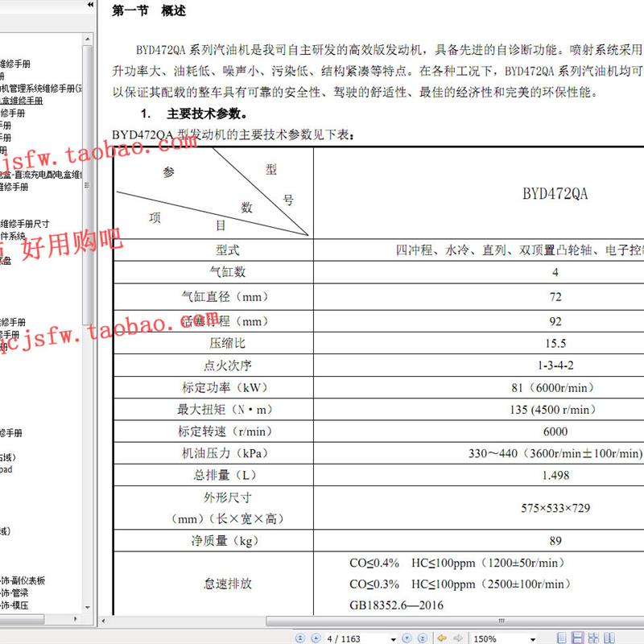Click row label 标定功率 (kW)
644x644 pixels.
pyautogui.click(x=225, y=387)
